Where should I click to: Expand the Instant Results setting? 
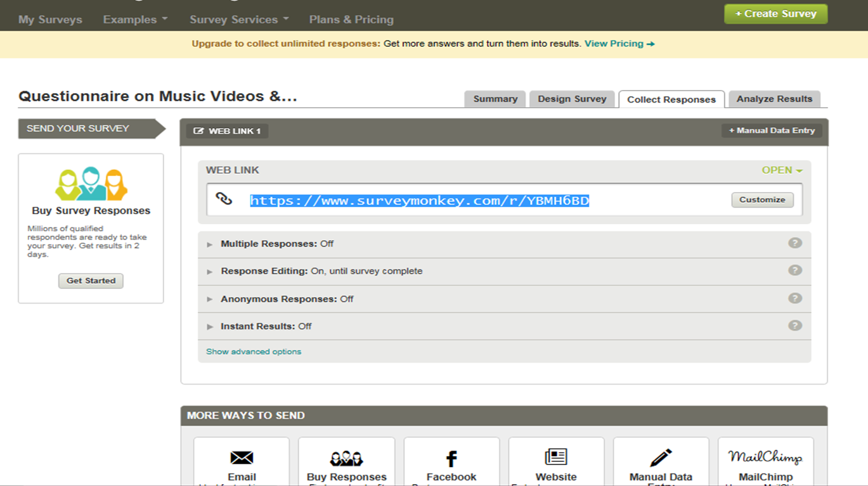210,326
